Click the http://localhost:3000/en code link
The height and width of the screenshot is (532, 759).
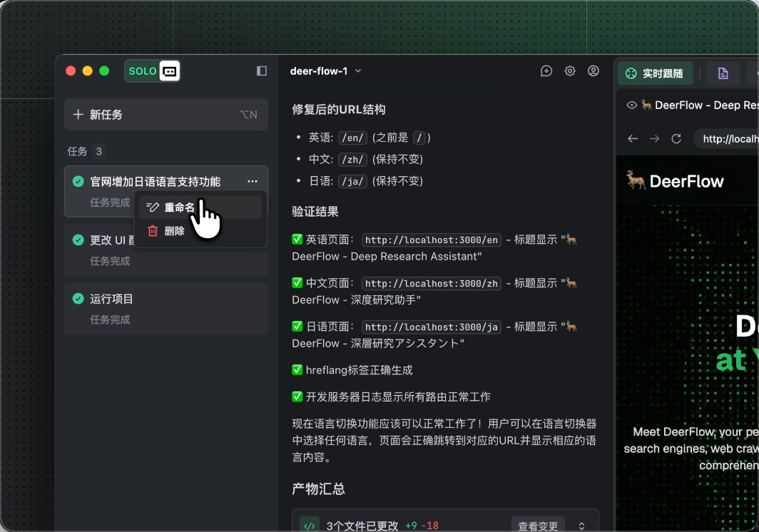point(432,240)
